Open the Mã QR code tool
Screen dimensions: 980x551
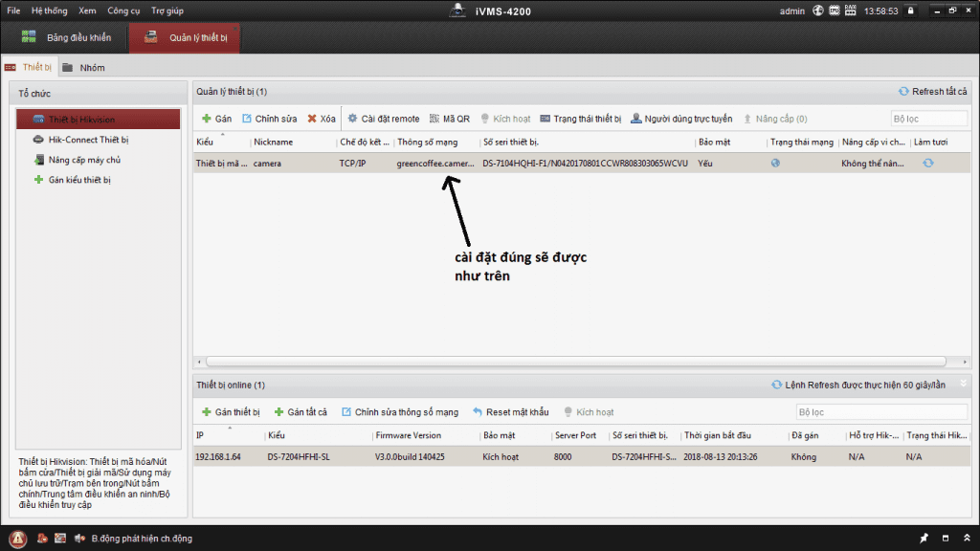449,119
